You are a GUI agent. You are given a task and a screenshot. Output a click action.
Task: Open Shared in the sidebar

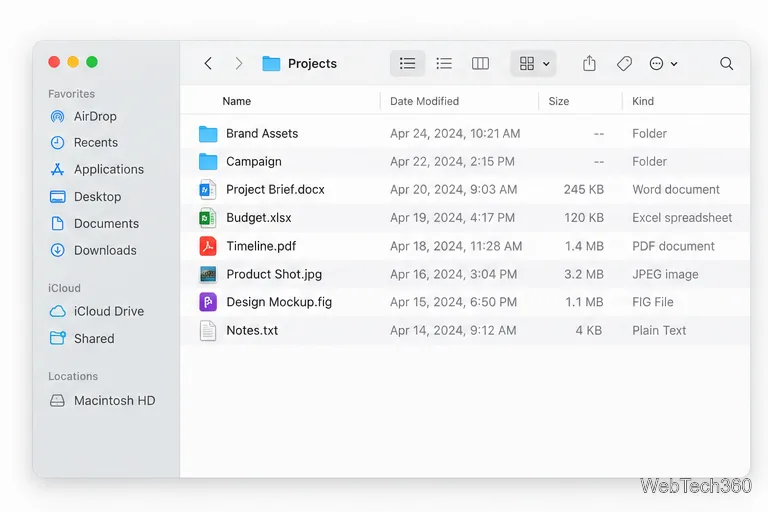82,339
